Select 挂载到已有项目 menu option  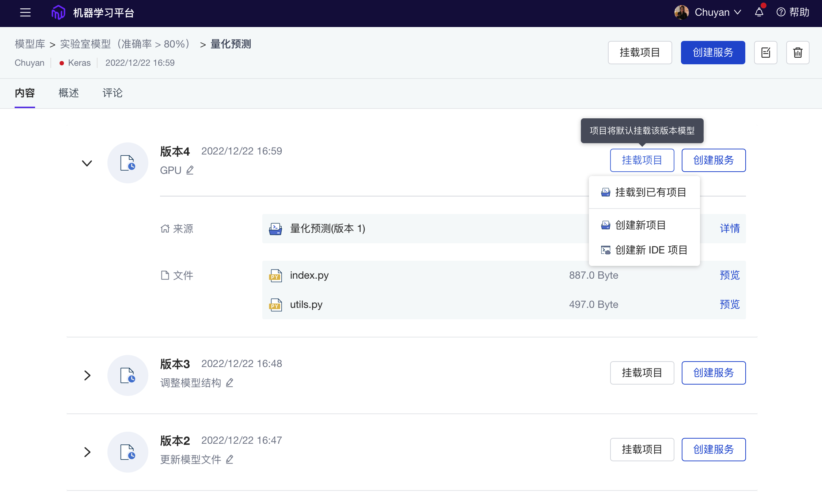[x=644, y=192]
